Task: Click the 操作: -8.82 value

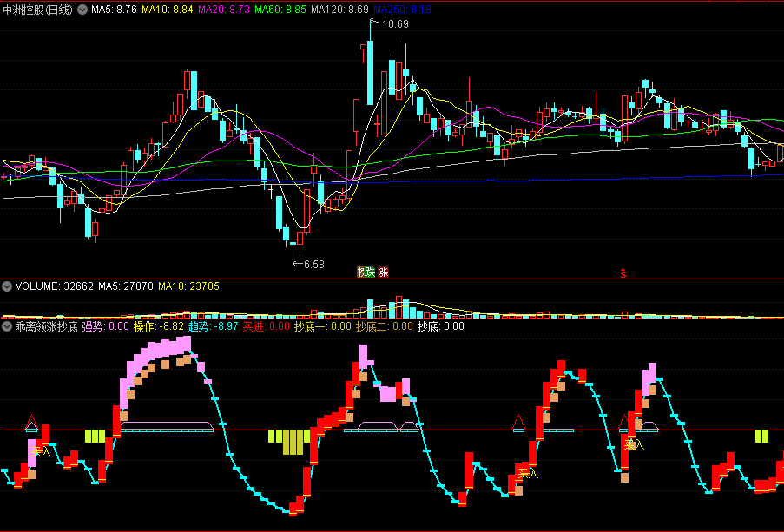Action: (x=159, y=326)
